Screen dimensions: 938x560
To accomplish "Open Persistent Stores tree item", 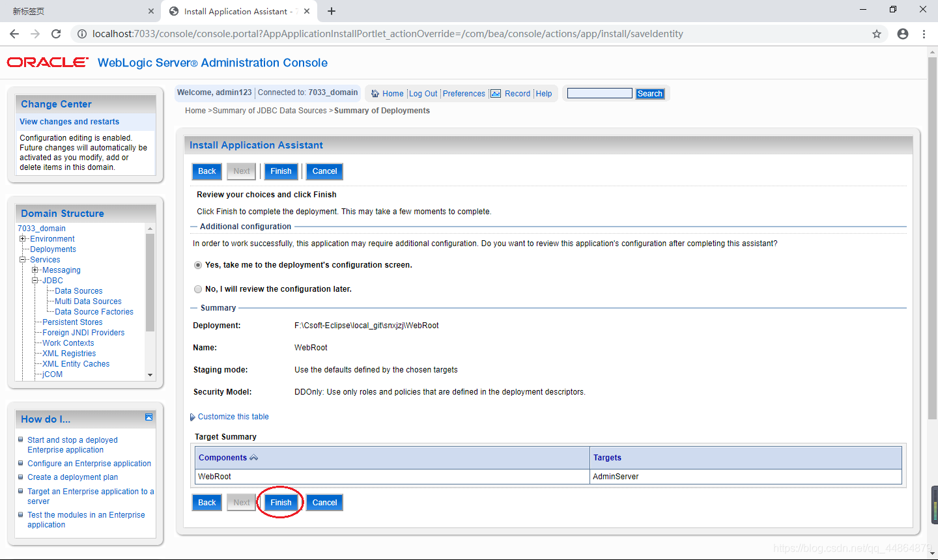I will point(72,322).
